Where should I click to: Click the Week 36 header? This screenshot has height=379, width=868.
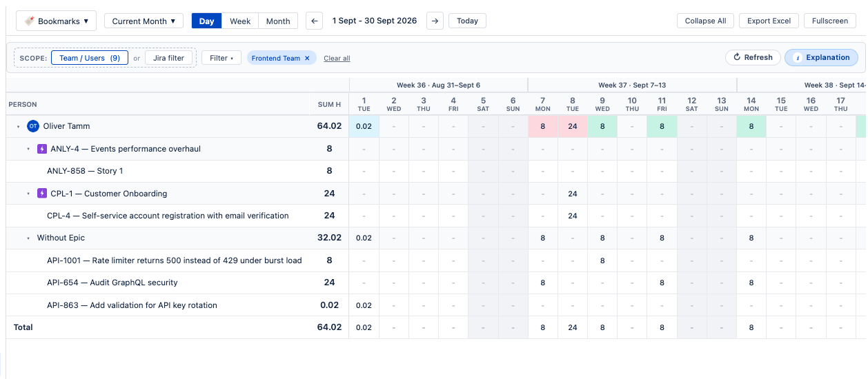click(x=438, y=85)
